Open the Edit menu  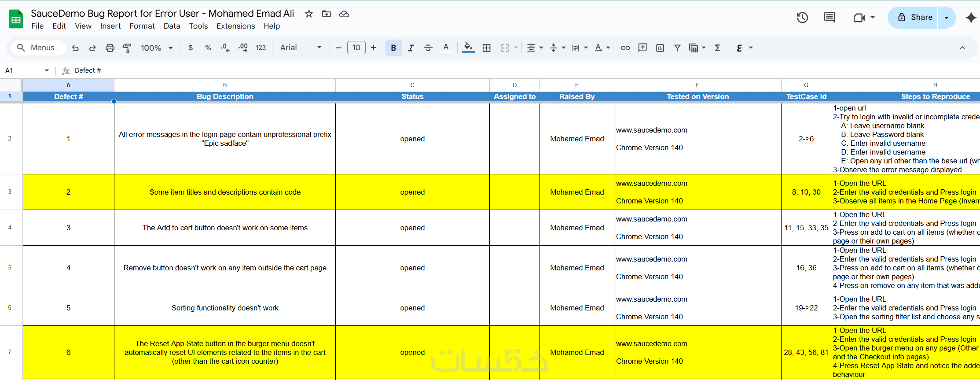click(x=59, y=26)
